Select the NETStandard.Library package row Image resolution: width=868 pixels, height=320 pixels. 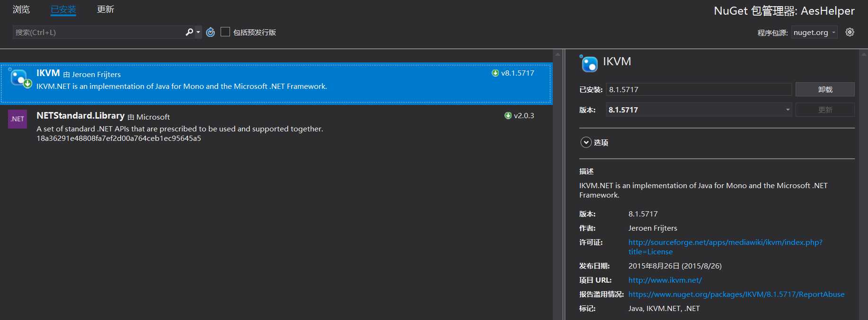276,126
